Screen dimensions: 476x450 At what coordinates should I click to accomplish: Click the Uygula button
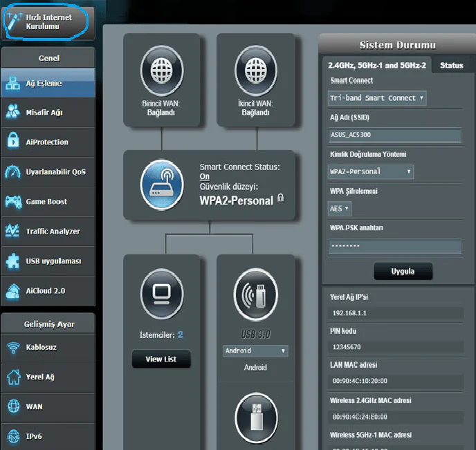(403, 271)
